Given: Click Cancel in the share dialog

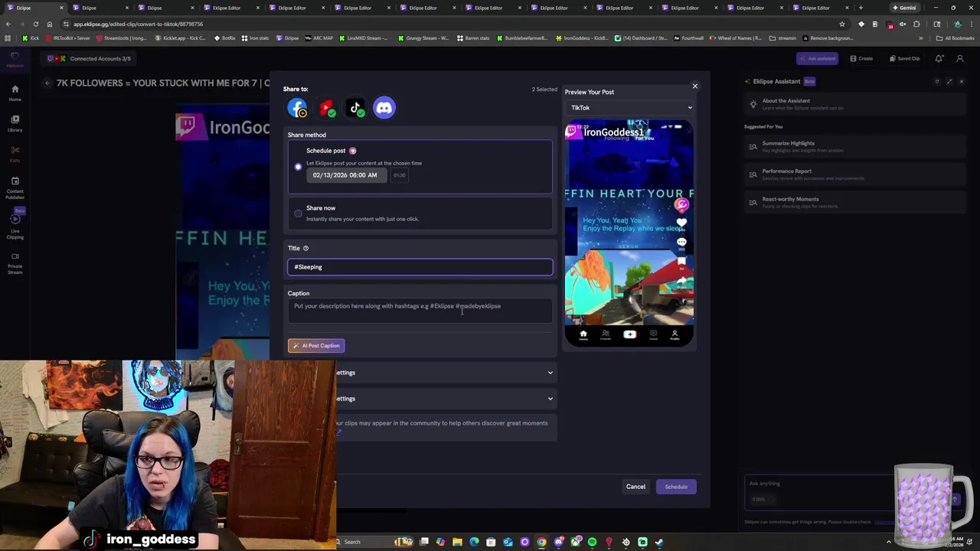Looking at the screenshot, I should point(635,487).
